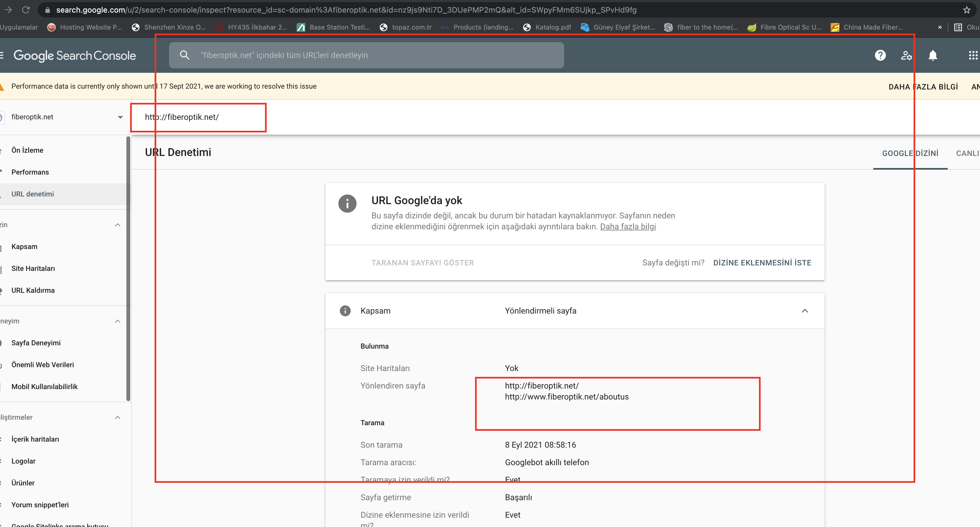Show hidden bookmarks with double chevron
The height and width of the screenshot is (527, 980).
[940, 27]
